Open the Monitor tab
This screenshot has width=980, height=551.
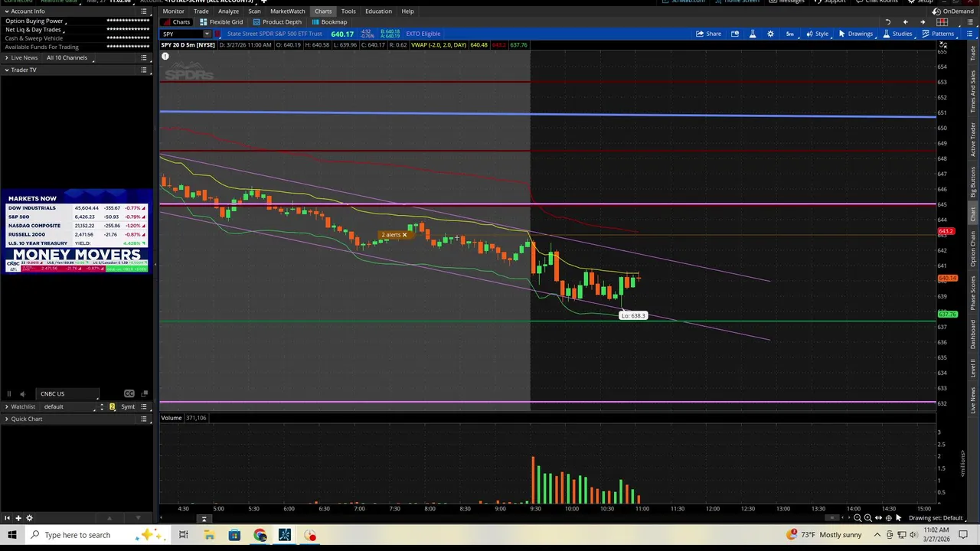tap(173, 11)
